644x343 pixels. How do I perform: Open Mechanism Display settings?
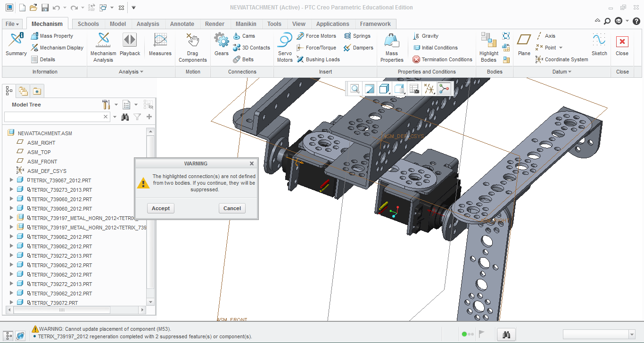(x=58, y=48)
